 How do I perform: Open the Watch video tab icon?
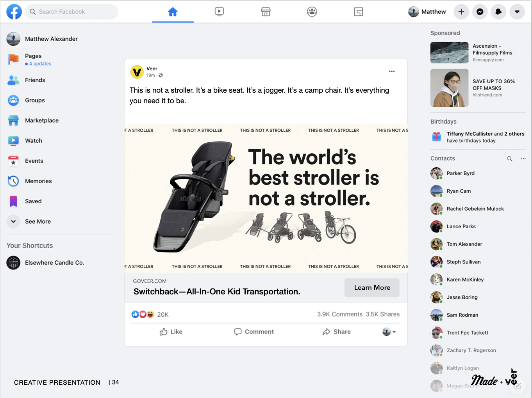tap(219, 12)
